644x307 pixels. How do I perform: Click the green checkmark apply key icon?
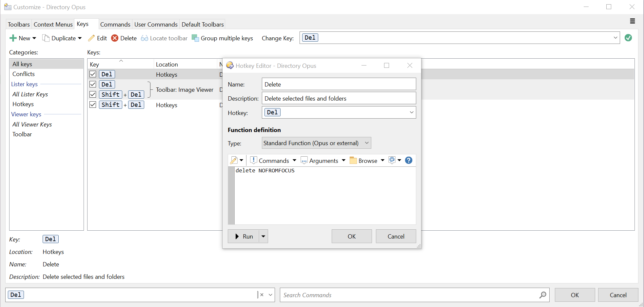coord(628,38)
